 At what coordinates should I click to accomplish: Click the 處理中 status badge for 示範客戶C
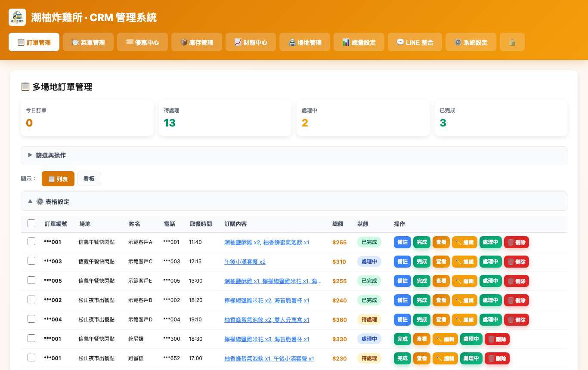[x=369, y=262]
